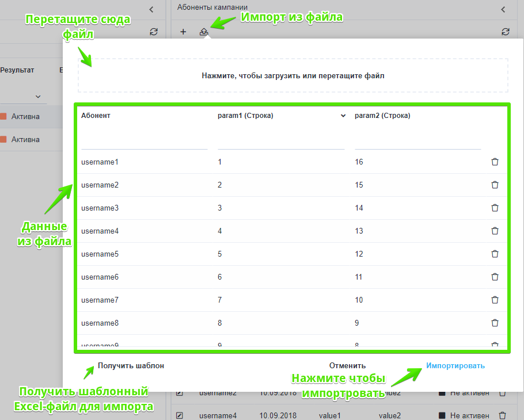
Task: Click the Абонент column filter field
Action: pos(144,142)
